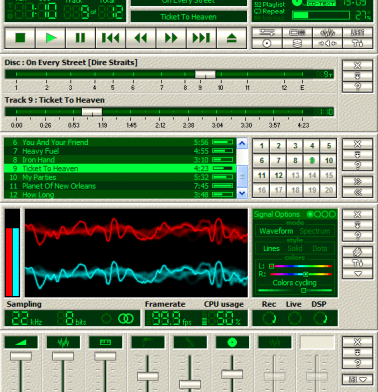
Task: Open signal panel tools settings icon
Action: click(x=357, y=263)
